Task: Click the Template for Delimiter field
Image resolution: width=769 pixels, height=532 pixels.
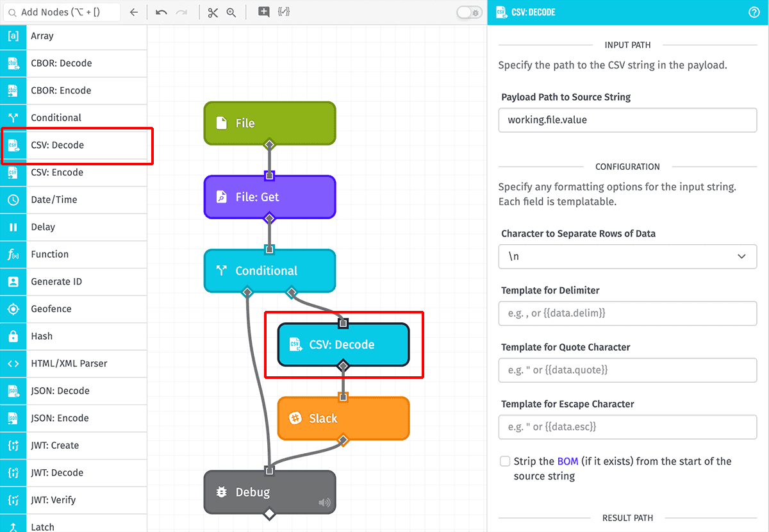Action: click(x=627, y=313)
